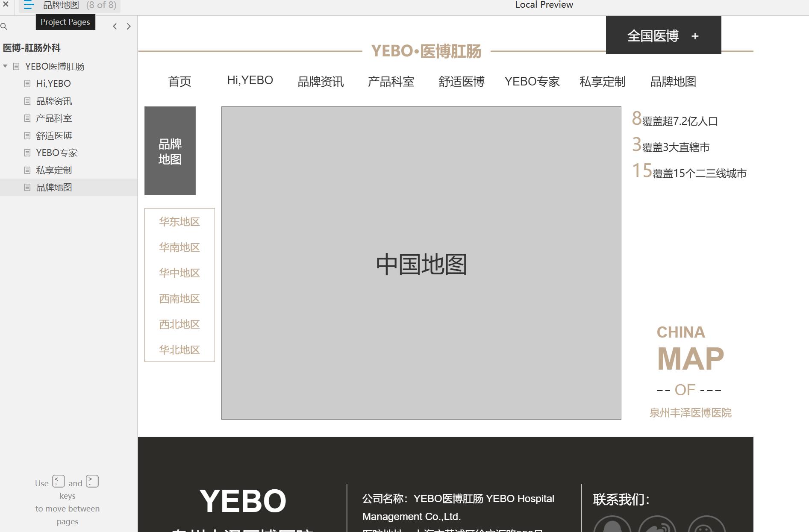Viewport: 809px width, 532px height.
Task: Open the 产品科室 page in sidebar
Action: click(x=54, y=118)
